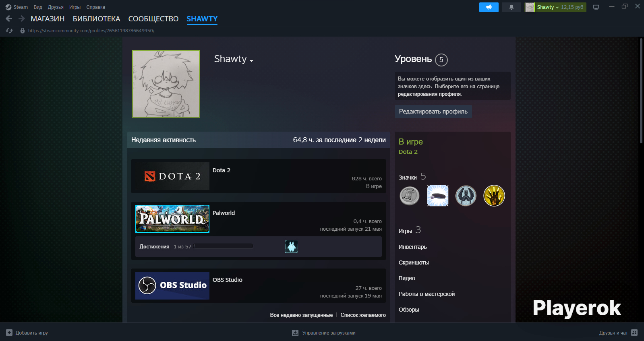Image resolution: width=644 pixels, height=341 pixels.
Task: Click the plus icon next to Добавить игру
Action: coord(9,333)
